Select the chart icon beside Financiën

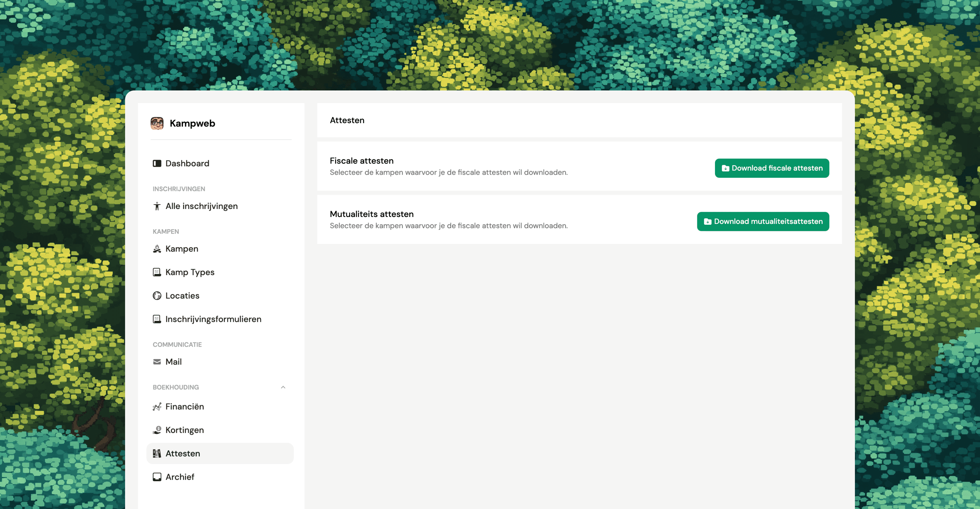pyautogui.click(x=157, y=406)
